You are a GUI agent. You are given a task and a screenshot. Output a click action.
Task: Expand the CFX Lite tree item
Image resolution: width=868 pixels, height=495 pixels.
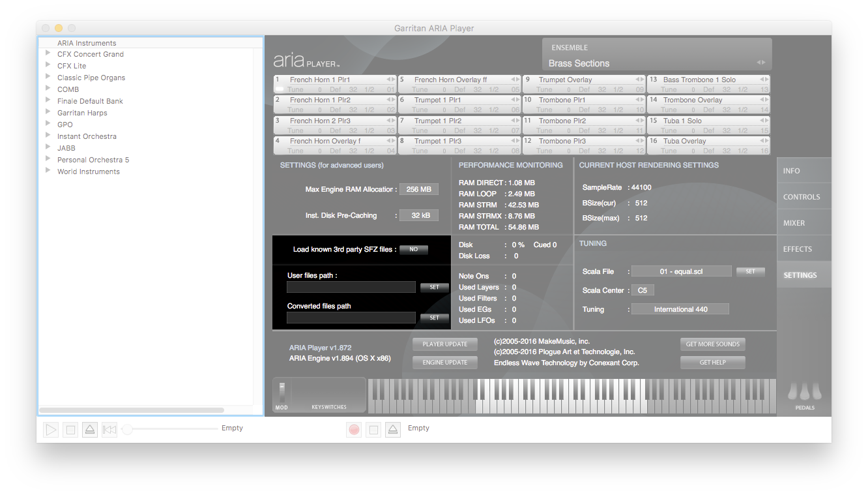[48, 66]
